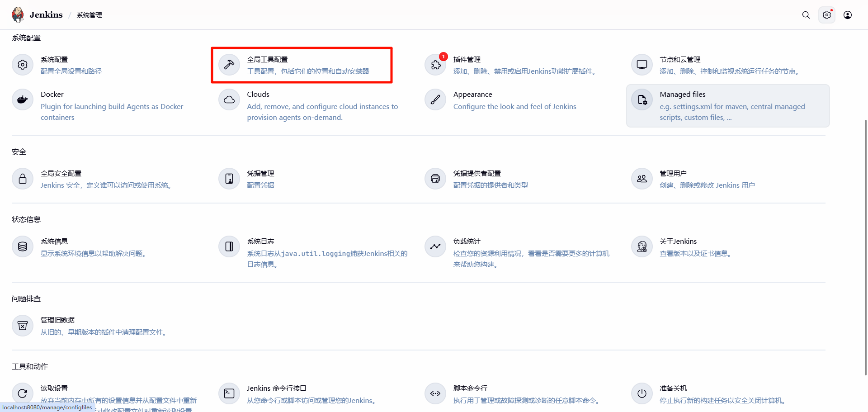
Task: Open search via the magnifier icon
Action: 806,15
